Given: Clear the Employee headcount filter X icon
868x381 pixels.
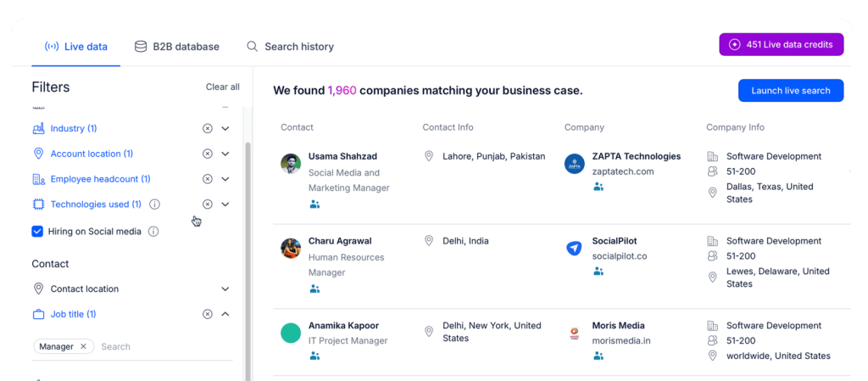Looking at the screenshot, I should [x=208, y=179].
